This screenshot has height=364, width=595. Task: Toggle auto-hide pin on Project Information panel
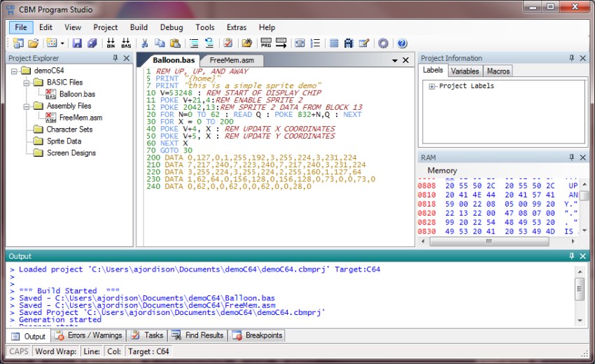coord(571,59)
